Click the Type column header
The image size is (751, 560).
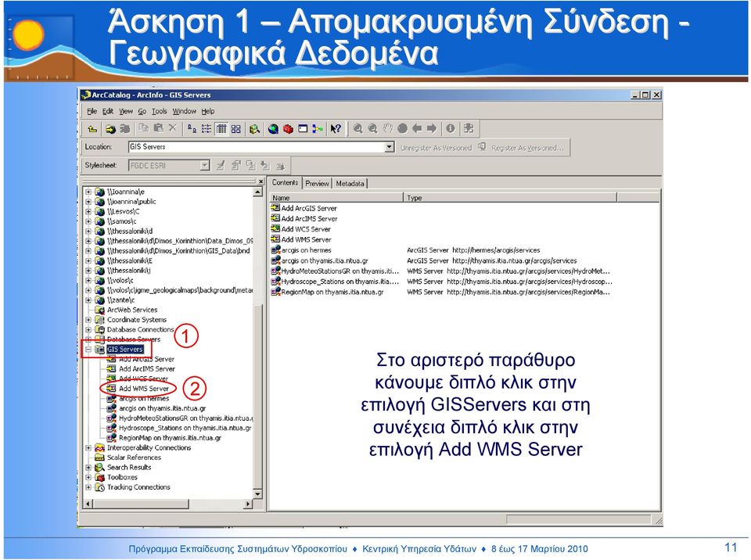pyautogui.click(x=510, y=197)
